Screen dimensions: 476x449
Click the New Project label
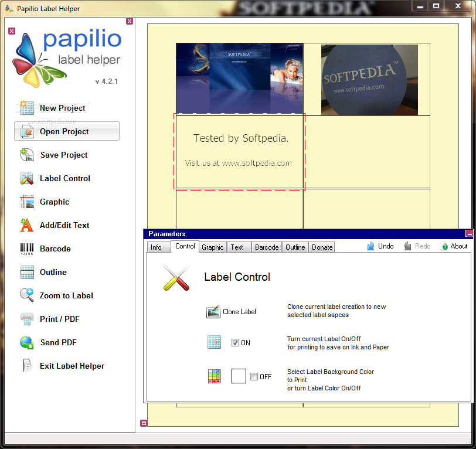(63, 108)
